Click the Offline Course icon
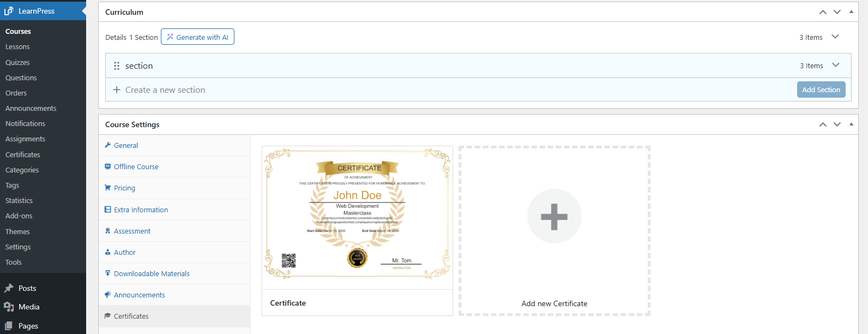868x334 pixels. [x=108, y=166]
